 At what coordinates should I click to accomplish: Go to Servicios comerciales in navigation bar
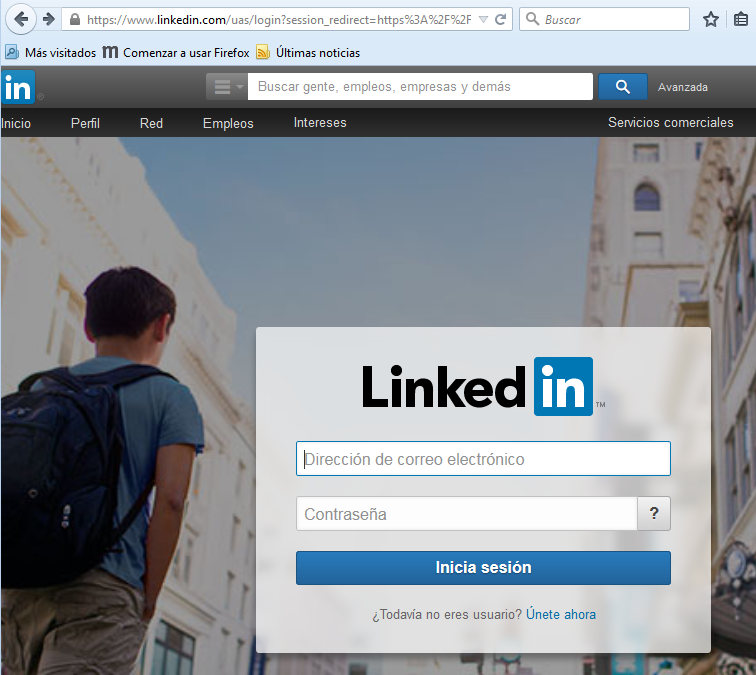click(x=670, y=123)
